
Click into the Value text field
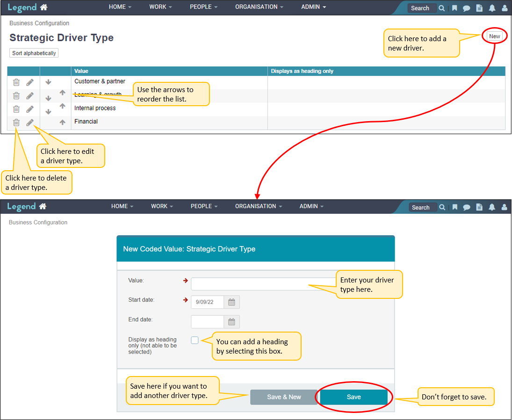(x=262, y=284)
